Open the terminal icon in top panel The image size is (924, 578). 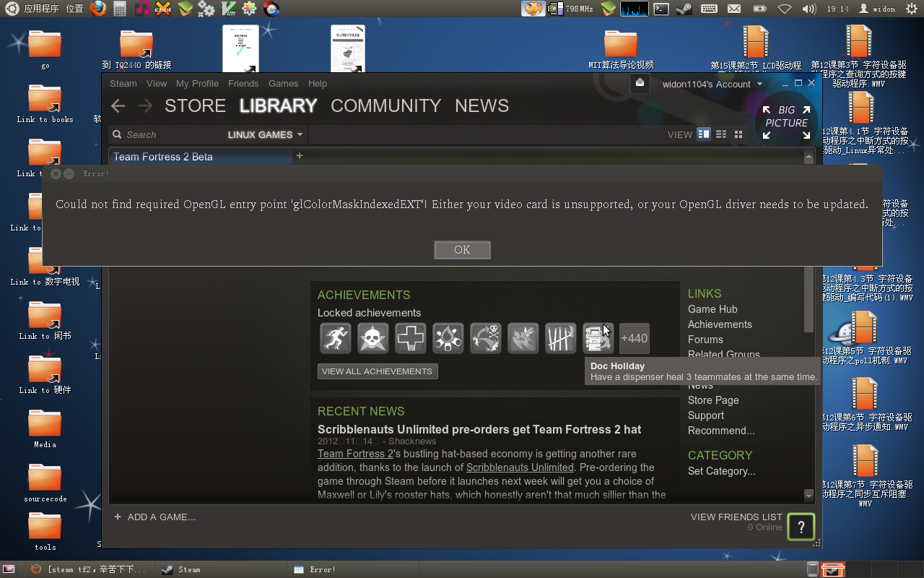pos(661,9)
